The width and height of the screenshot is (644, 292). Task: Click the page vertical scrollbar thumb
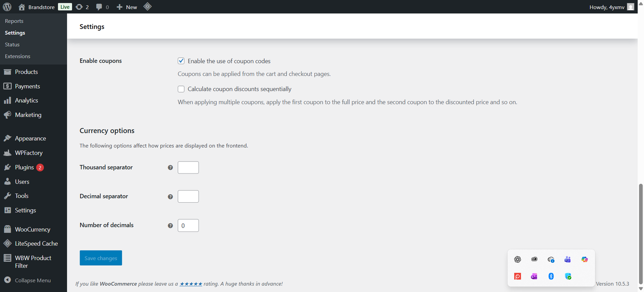click(x=640, y=235)
